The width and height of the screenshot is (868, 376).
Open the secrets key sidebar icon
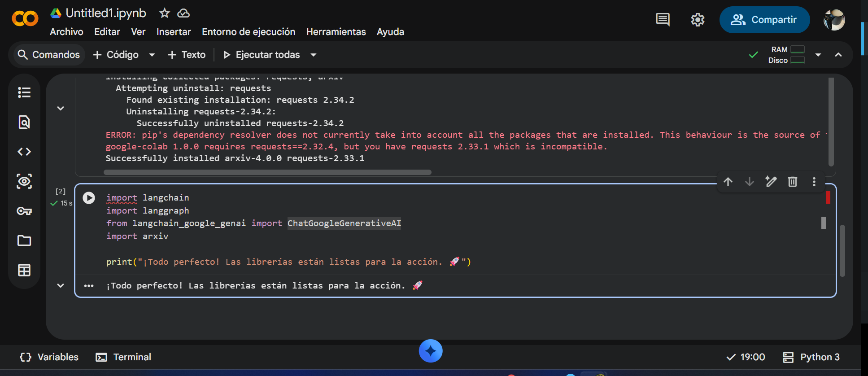point(24,211)
